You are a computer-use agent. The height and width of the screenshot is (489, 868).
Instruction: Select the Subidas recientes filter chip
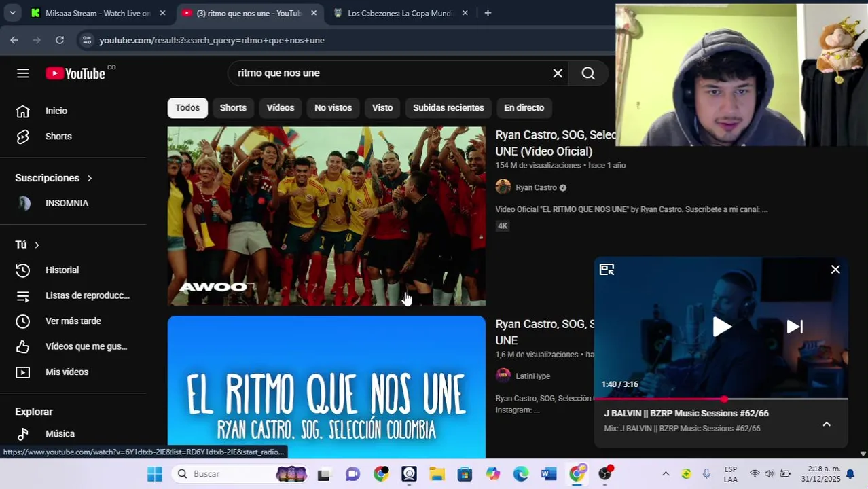(x=448, y=108)
